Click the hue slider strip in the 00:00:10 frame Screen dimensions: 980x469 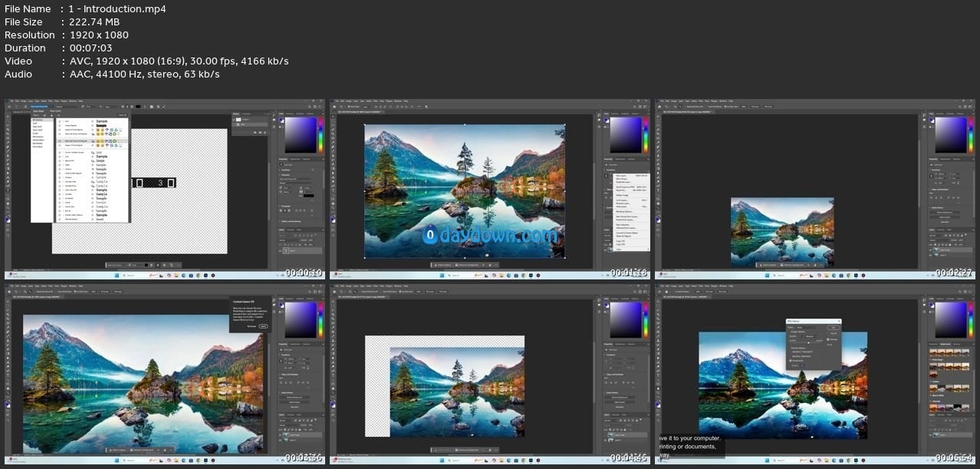tap(319, 134)
